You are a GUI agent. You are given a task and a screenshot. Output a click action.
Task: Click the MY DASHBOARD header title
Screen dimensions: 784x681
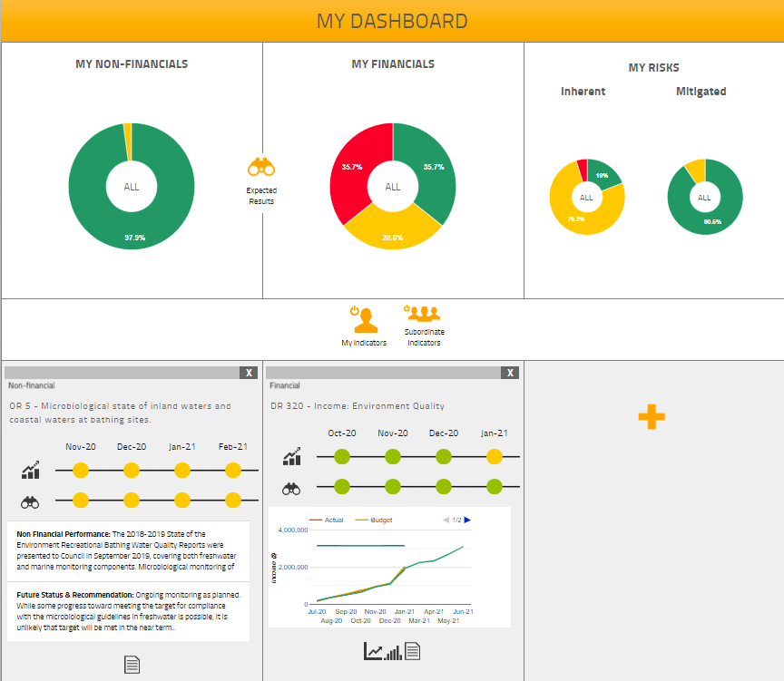(392, 21)
